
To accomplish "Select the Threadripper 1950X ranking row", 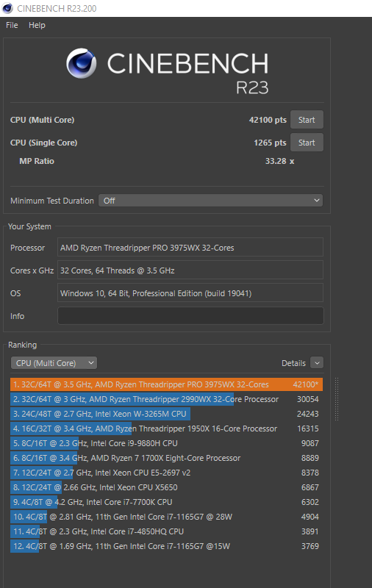I will pos(166,429).
